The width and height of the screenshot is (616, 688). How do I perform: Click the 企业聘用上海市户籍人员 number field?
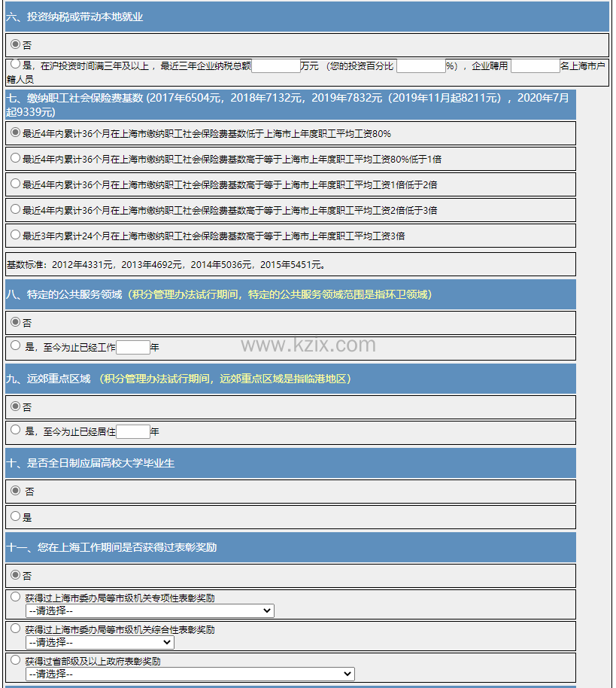[x=535, y=66]
